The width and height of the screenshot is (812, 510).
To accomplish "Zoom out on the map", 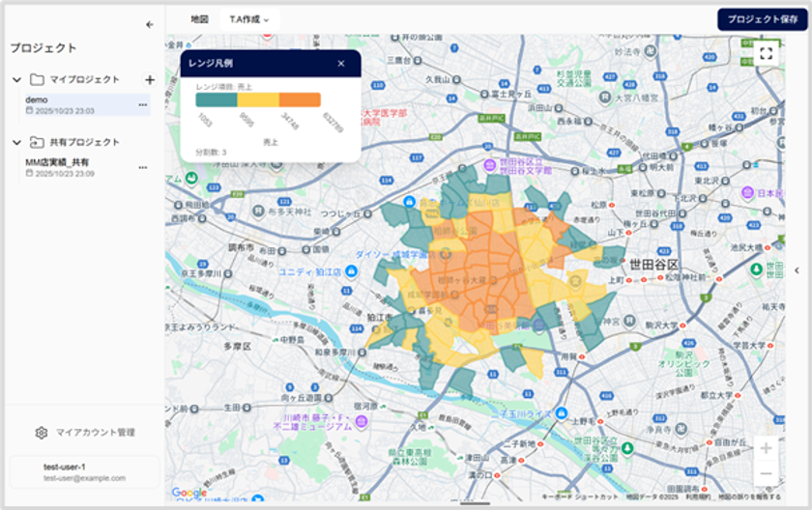I will (x=766, y=473).
